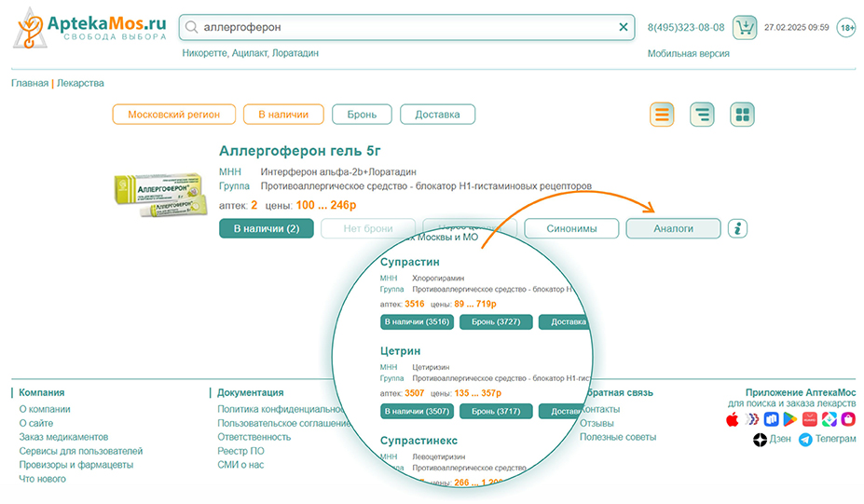Open the Дзен channel icon
Image resolution: width=864 pixels, height=504 pixels.
[x=761, y=440]
